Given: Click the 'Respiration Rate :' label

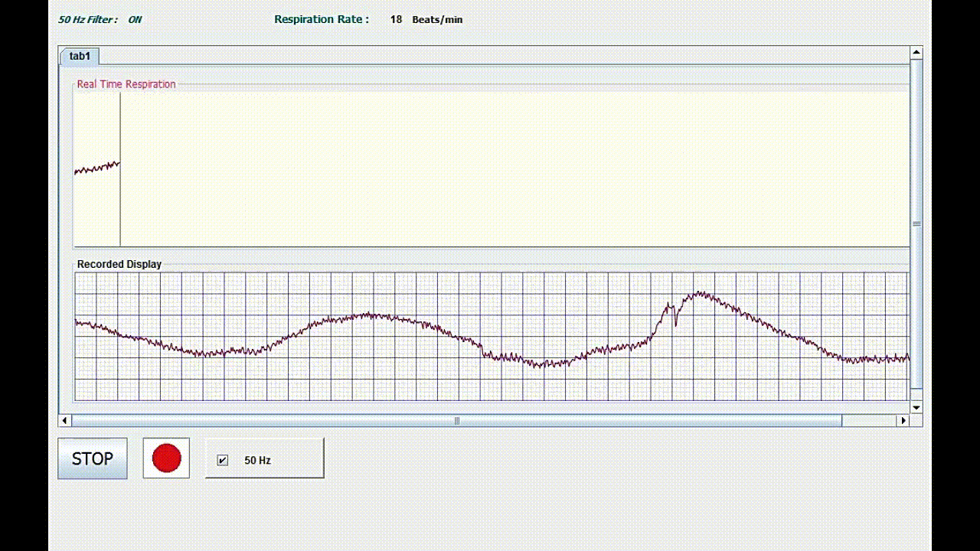Looking at the screenshot, I should click(x=322, y=19).
